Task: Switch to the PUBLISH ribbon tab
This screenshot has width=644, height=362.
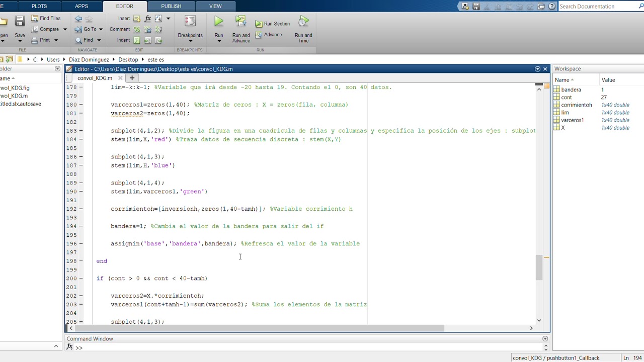Action: pyautogui.click(x=171, y=6)
